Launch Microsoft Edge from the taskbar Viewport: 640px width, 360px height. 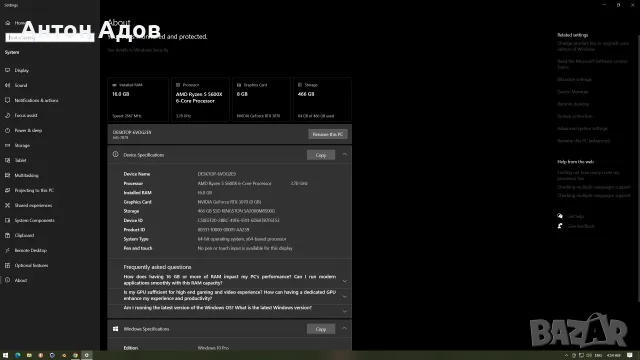pos(18,356)
